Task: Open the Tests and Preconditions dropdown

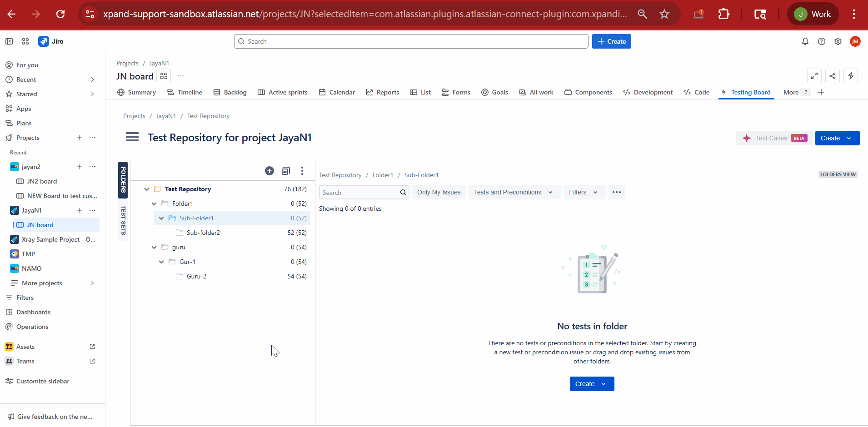Action: (x=513, y=192)
